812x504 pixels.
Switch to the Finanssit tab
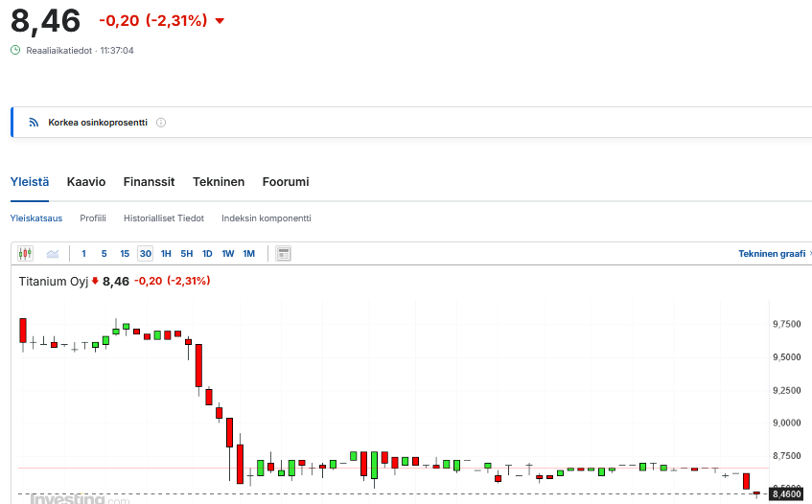(149, 182)
